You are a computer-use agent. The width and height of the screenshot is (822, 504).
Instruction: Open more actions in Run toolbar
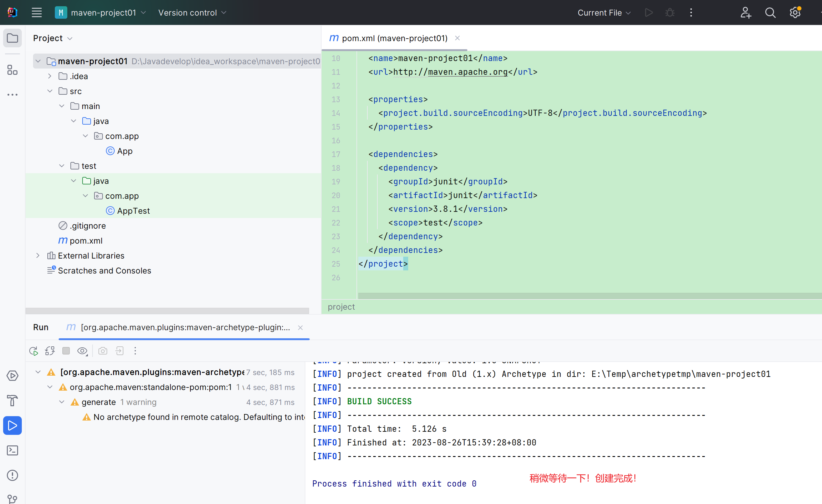[135, 351]
